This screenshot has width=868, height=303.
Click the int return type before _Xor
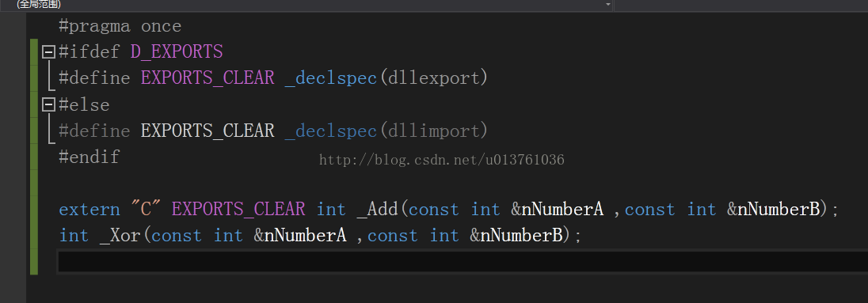coord(74,236)
